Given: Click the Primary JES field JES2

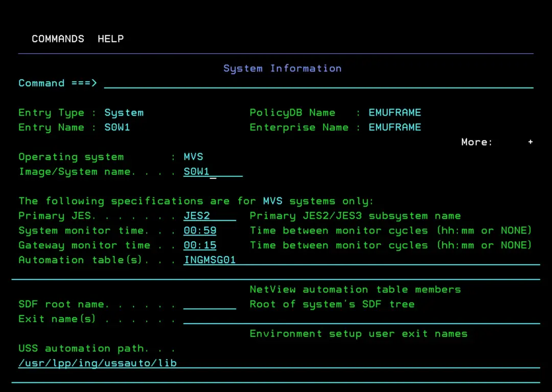Looking at the screenshot, I should tap(210, 216).
